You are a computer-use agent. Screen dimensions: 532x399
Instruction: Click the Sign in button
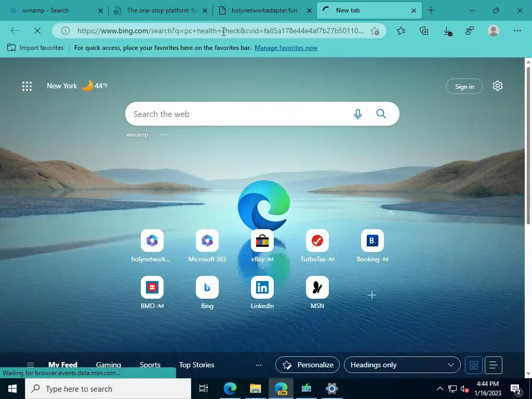(464, 87)
